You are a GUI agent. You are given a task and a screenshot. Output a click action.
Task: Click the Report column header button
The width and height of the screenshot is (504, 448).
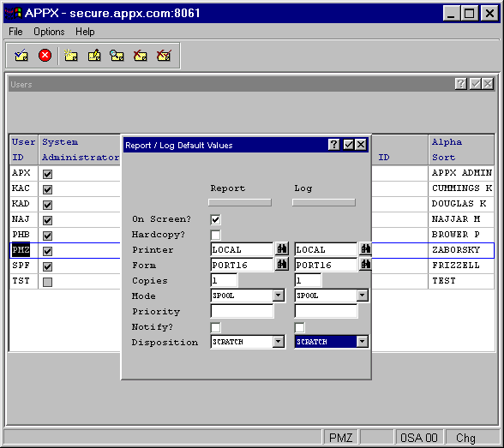click(240, 203)
